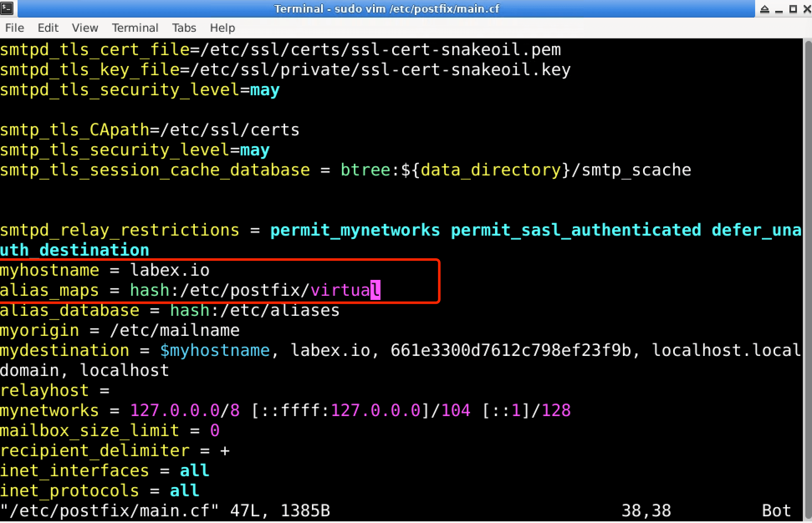Click the terminal application icon in title bar
The image size is (812, 523).
(x=7, y=8)
